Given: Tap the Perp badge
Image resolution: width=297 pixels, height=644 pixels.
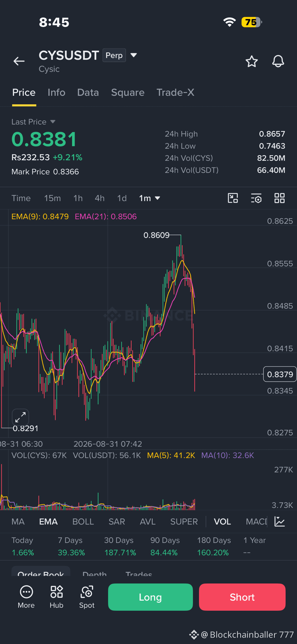Looking at the screenshot, I should (x=114, y=55).
